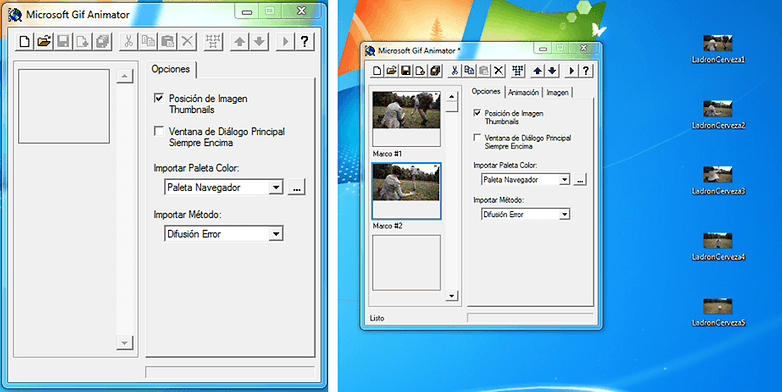The height and width of the screenshot is (392, 782).
Task: Select Marco #1 frame thumbnail
Action: (406, 119)
